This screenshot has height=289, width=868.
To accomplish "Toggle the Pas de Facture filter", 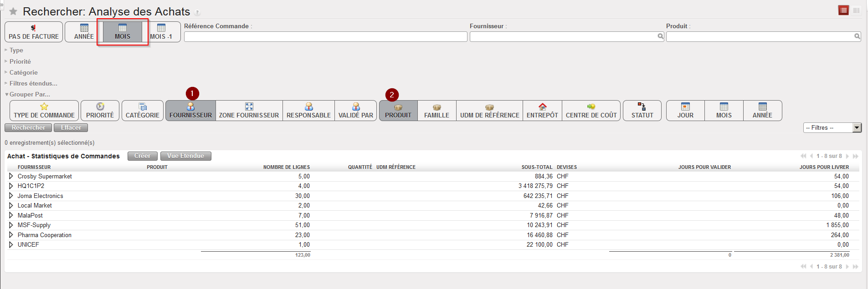I will click(34, 32).
